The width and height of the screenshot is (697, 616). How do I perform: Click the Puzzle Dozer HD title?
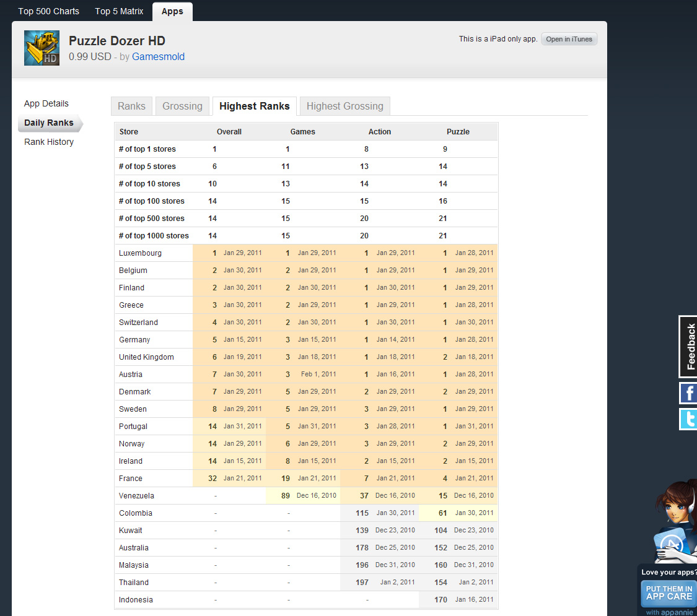tap(117, 41)
